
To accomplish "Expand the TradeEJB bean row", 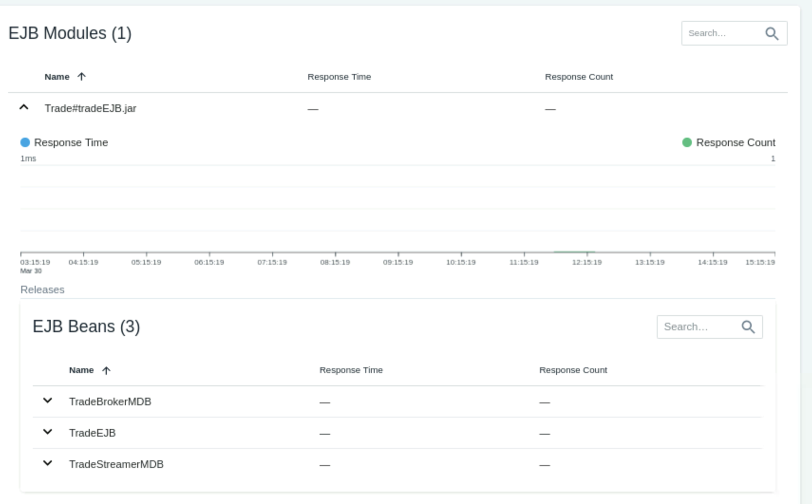I will 47,432.
